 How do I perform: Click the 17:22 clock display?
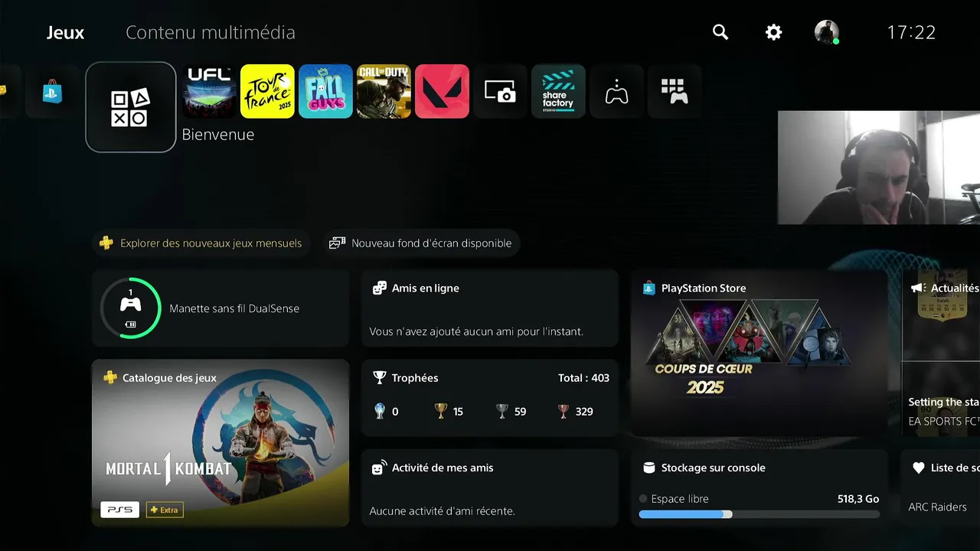[x=911, y=32]
